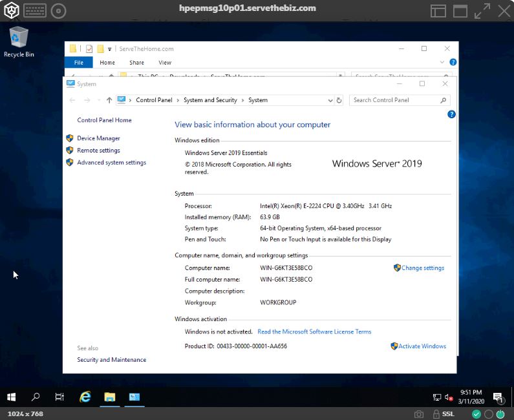Open Advanced system settings link
The image size is (514, 420).
[x=111, y=163]
